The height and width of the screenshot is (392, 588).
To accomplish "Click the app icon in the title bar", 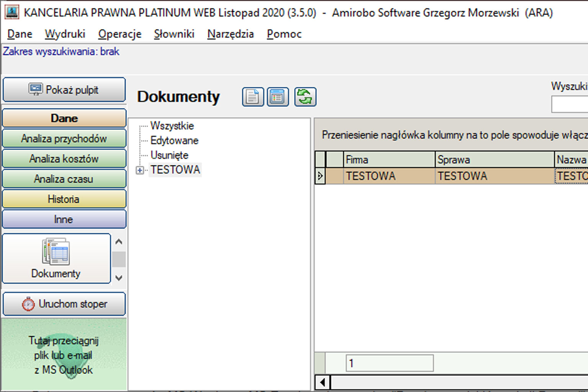I will pos(11,12).
